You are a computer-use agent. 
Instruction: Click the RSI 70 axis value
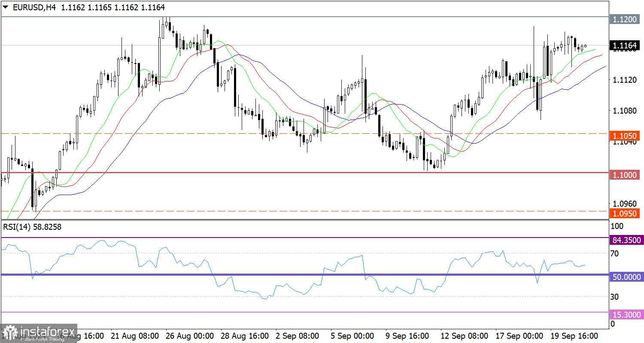pyautogui.click(x=614, y=253)
